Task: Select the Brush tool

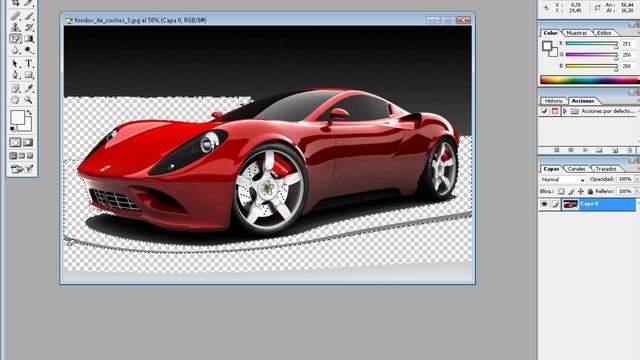Action: click(x=29, y=16)
